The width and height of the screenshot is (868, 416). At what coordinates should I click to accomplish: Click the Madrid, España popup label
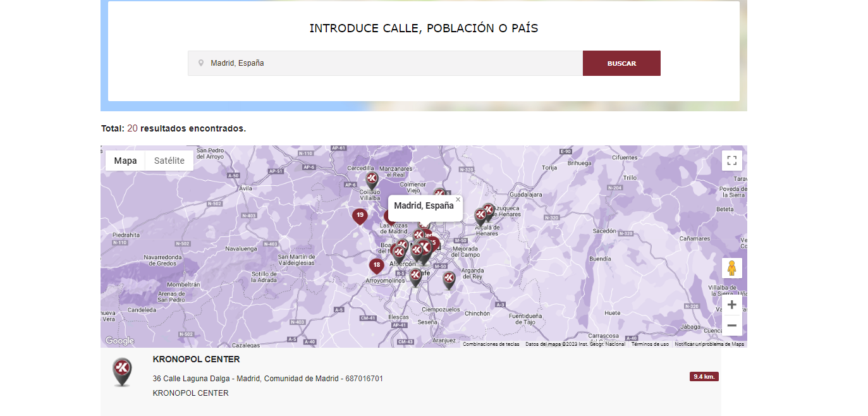(424, 205)
